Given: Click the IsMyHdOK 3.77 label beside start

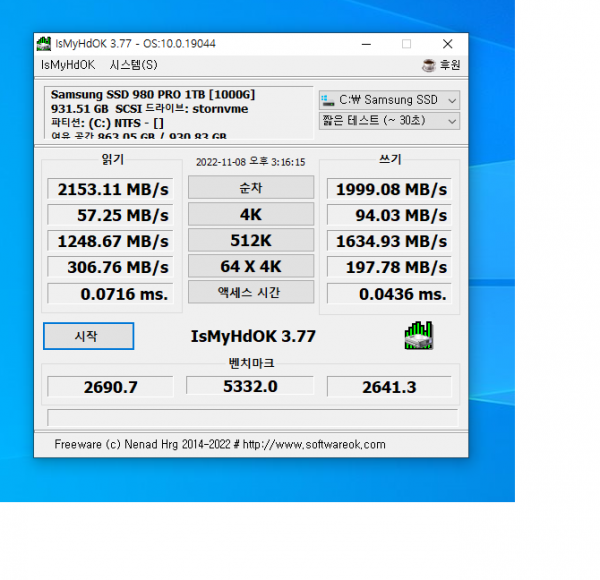Looking at the screenshot, I should [253, 336].
